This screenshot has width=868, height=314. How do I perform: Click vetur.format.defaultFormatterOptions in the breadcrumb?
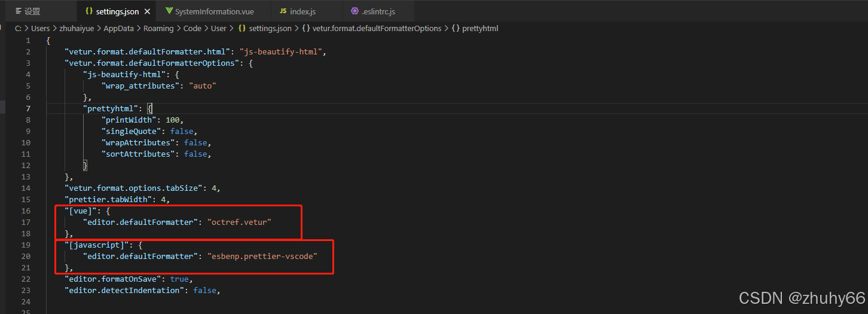tap(377, 28)
